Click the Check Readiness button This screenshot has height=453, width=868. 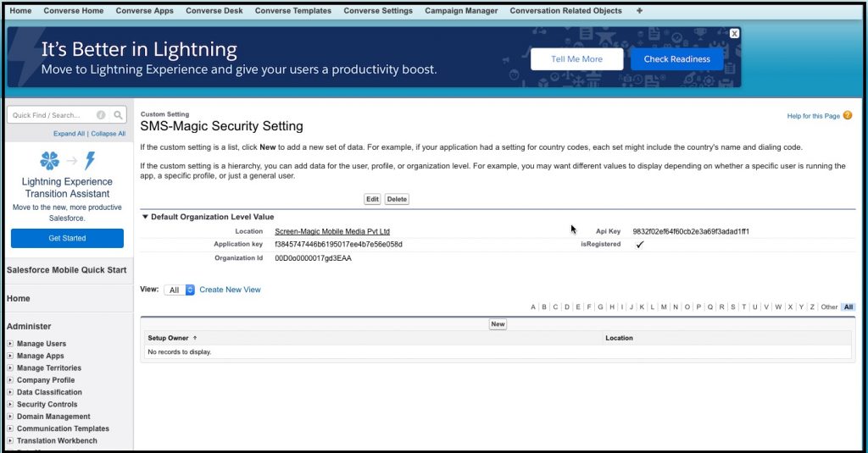point(676,59)
